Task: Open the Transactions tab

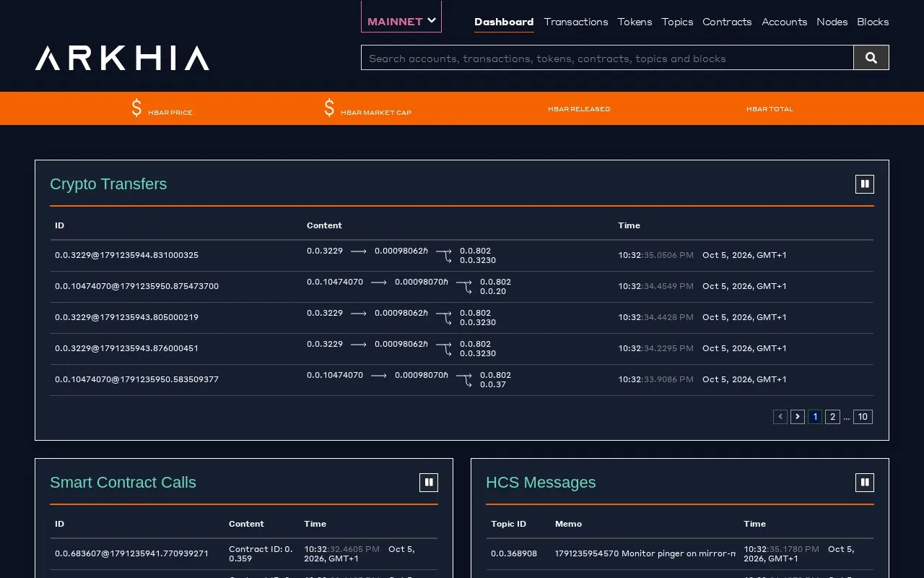Action: pyautogui.click(x=576, y=22)
